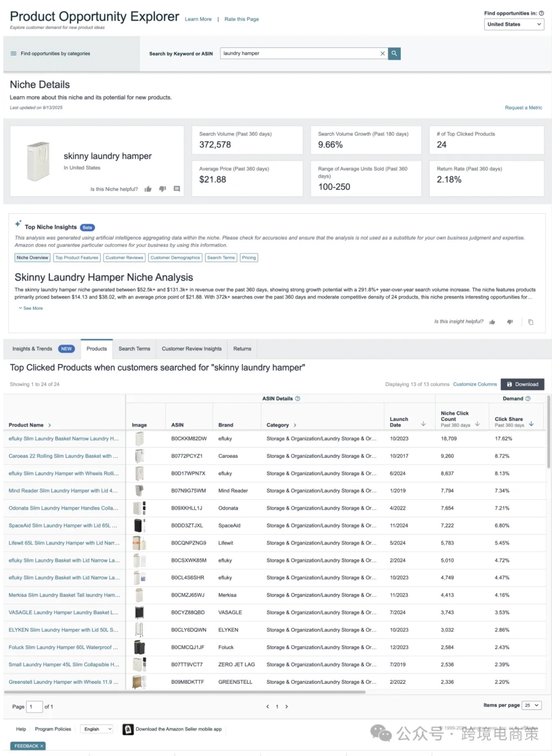Open thumbnail of efluky B0CKKM82DW product
Viewport: 552px width, 756px height.
click(x=139, y=438)
